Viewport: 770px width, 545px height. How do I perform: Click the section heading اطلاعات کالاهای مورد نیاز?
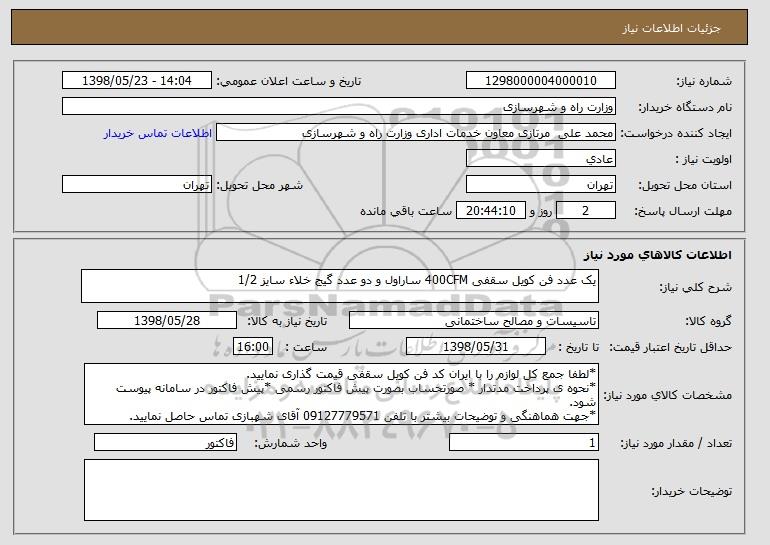point(658,255)
